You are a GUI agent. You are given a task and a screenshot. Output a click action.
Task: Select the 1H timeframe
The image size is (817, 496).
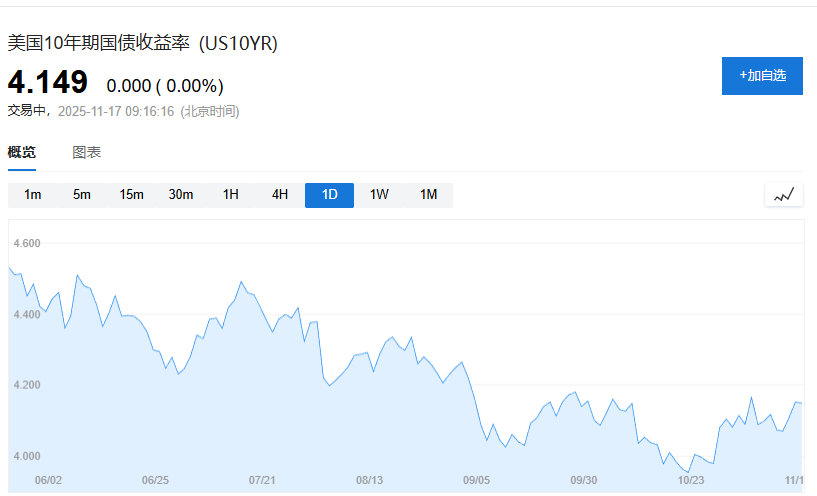tap(230, 195)
